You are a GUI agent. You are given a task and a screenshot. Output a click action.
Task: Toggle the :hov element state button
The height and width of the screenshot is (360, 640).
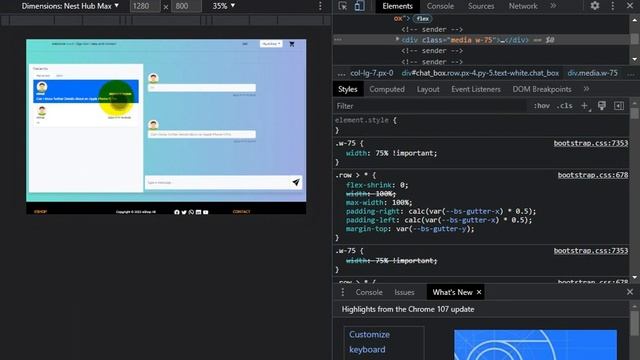click(541, 106)
